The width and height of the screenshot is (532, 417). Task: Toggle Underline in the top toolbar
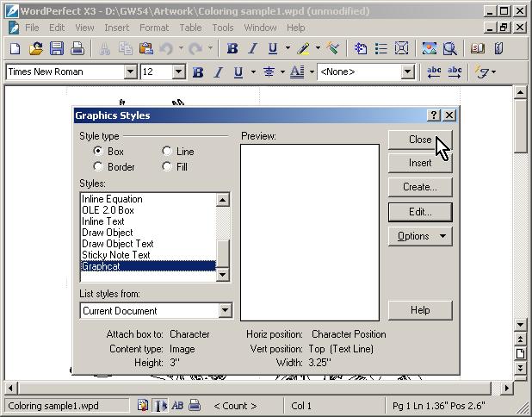point(273,48)
